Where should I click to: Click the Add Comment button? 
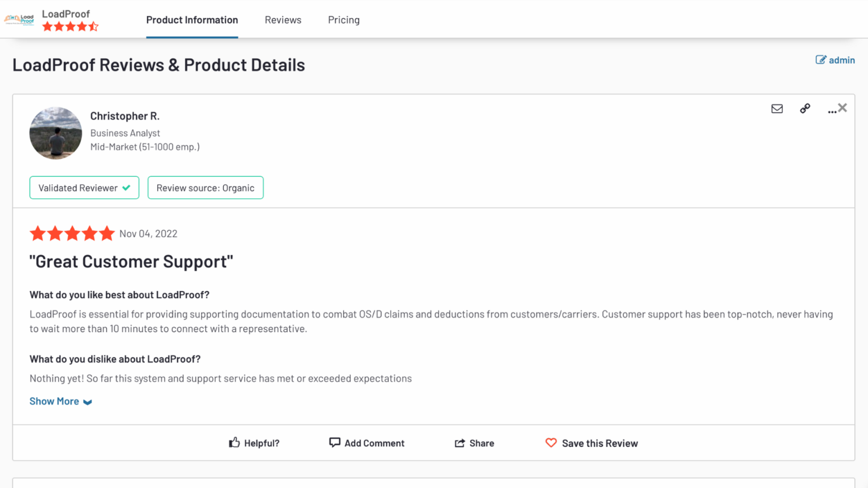click(x=367, y=443)
